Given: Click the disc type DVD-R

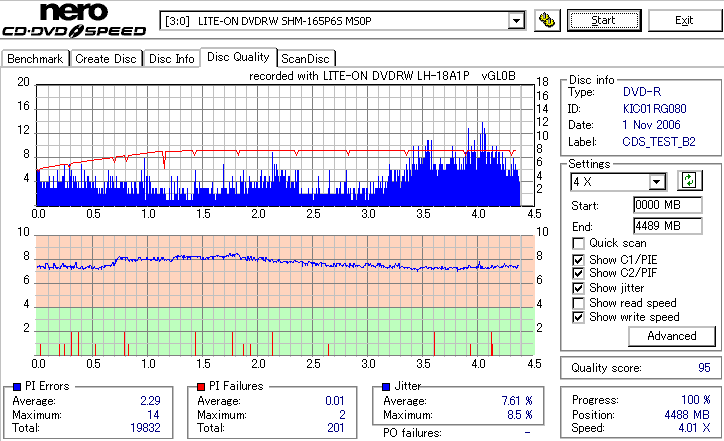Looking at the screenshot, I should click(642, 92).
